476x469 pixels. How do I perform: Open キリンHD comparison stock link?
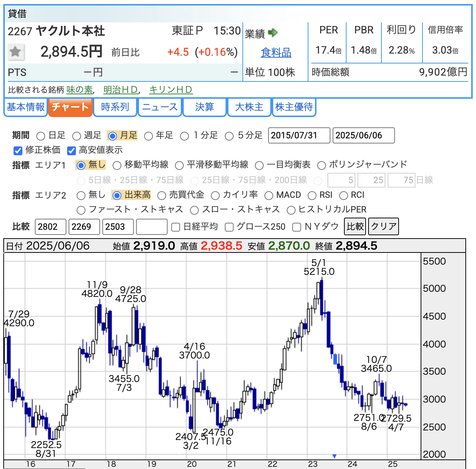171,90
